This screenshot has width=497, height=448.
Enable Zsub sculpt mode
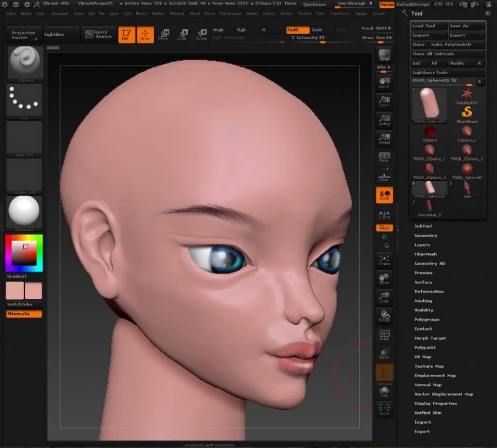317,30
